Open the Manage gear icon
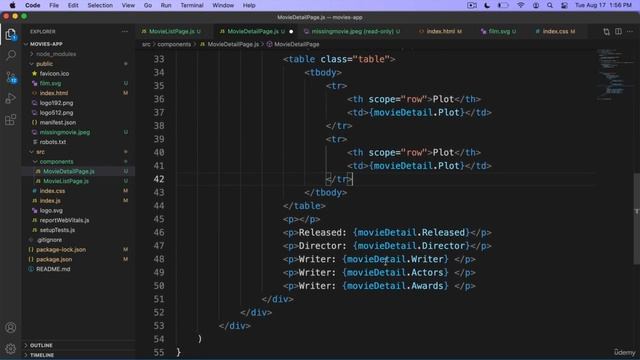Screen dimensions: 640x360 [x=11, y=348]
